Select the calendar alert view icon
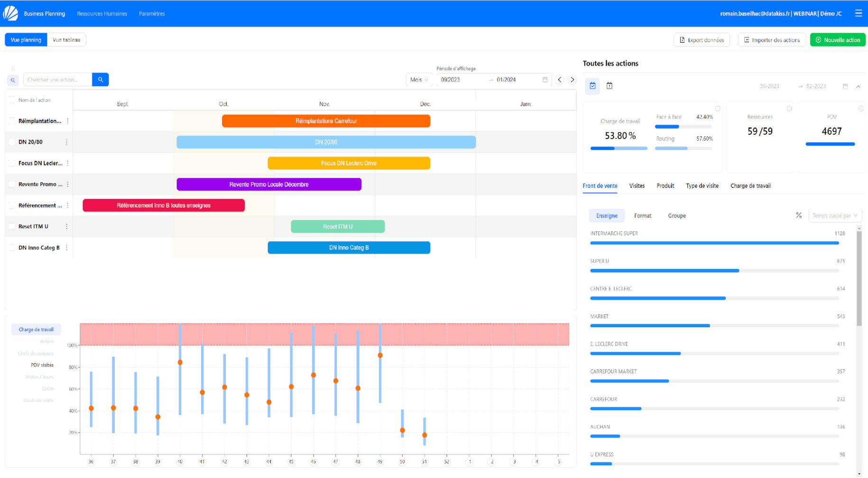 (609, 86)
